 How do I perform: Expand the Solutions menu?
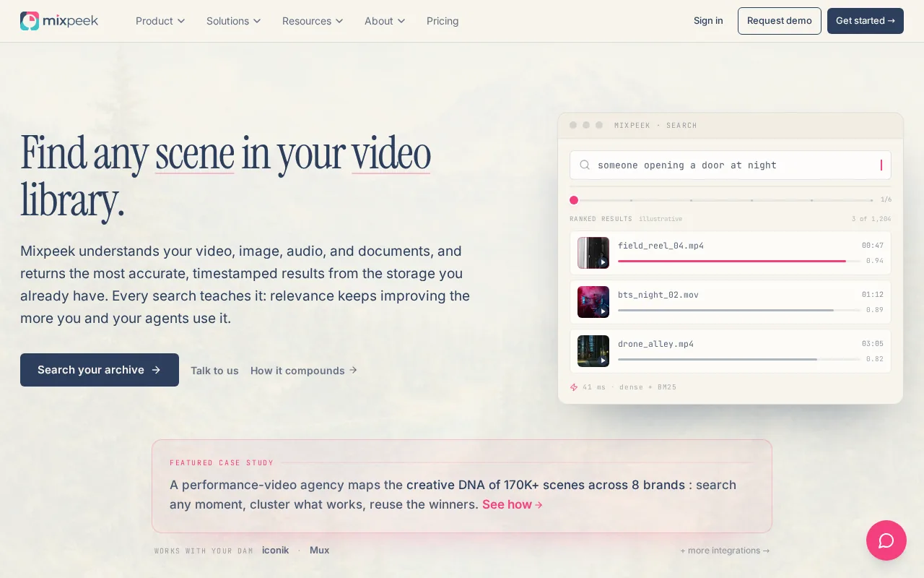coord(234,21)
